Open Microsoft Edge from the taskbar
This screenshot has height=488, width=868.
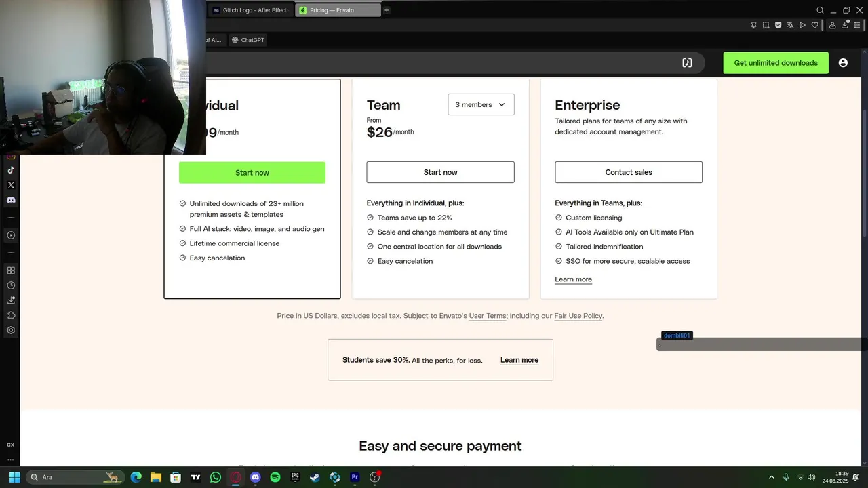(136, 477)
